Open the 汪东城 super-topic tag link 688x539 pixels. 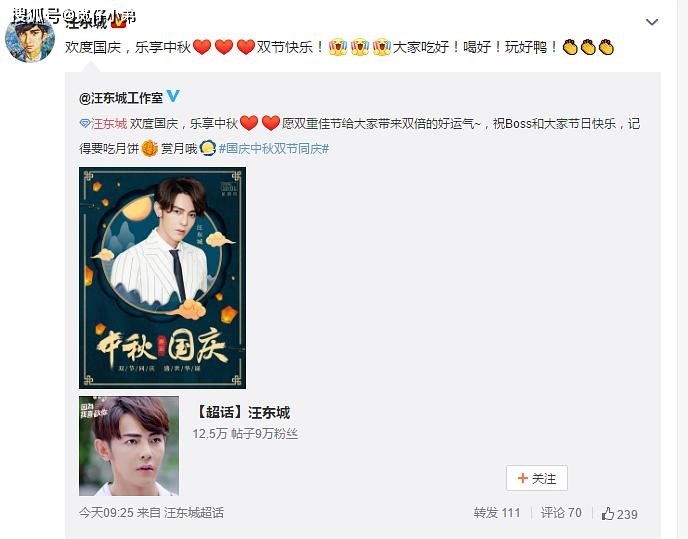point(109,124)
